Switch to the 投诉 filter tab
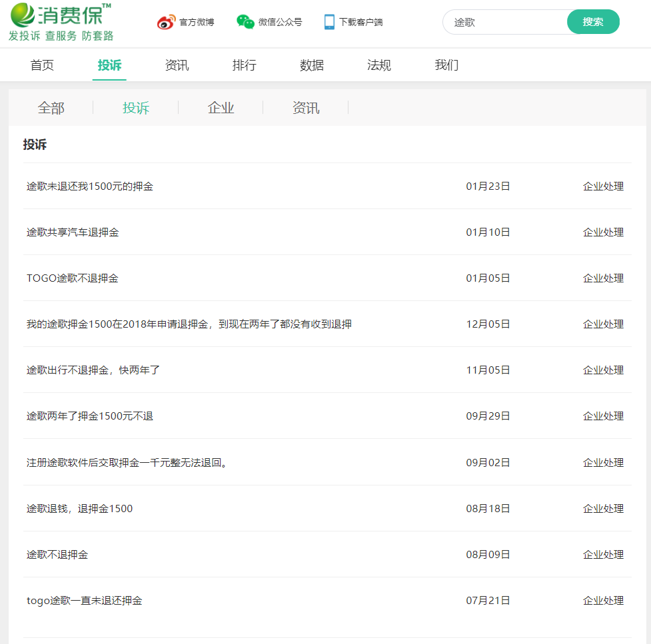The width and height of the screenshot is (651, 644). tap(136, 108)
